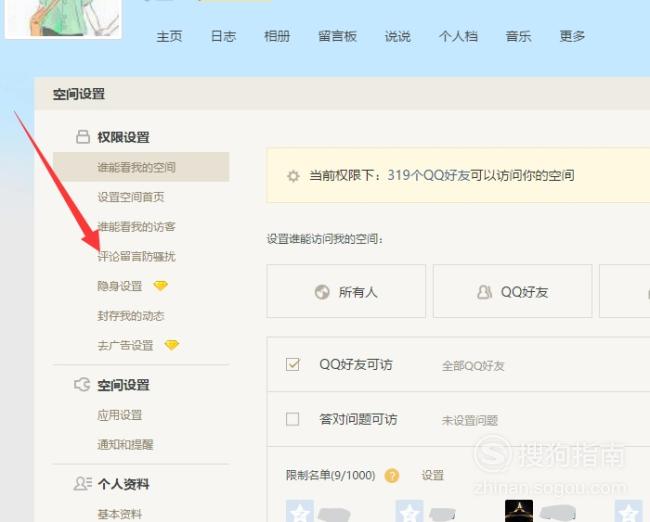This screenshot has height=522, width=650.
Task: Switch to the 音乐 tab
Action: (518, 36)
